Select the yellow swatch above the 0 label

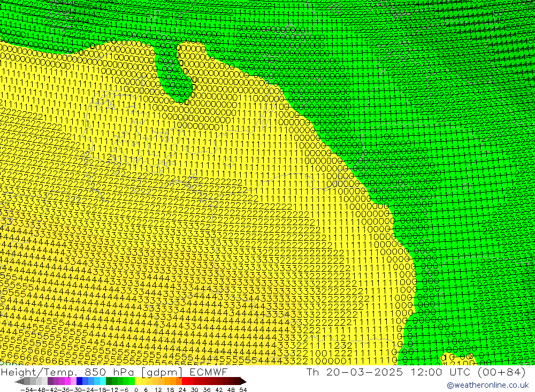coord(138,381)
